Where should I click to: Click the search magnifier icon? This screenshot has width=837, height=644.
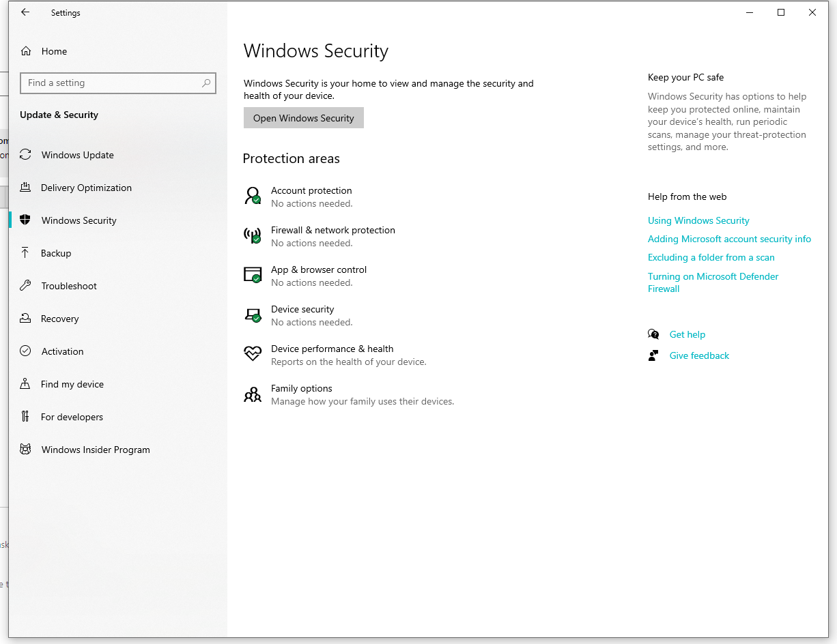[x=206, y=83]
